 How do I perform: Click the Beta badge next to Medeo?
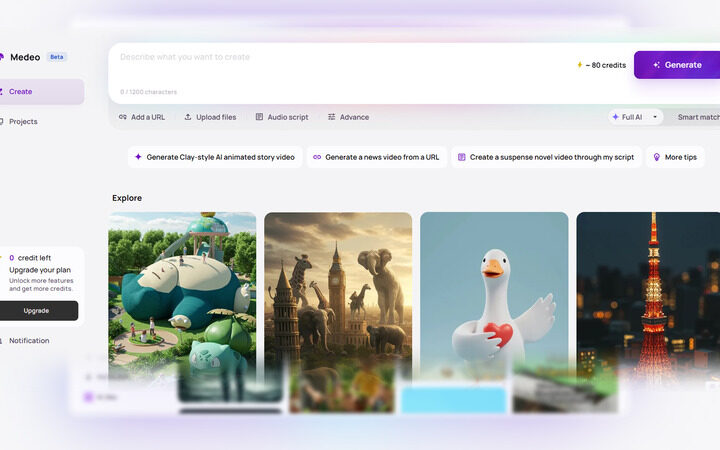tap(57, 57)
